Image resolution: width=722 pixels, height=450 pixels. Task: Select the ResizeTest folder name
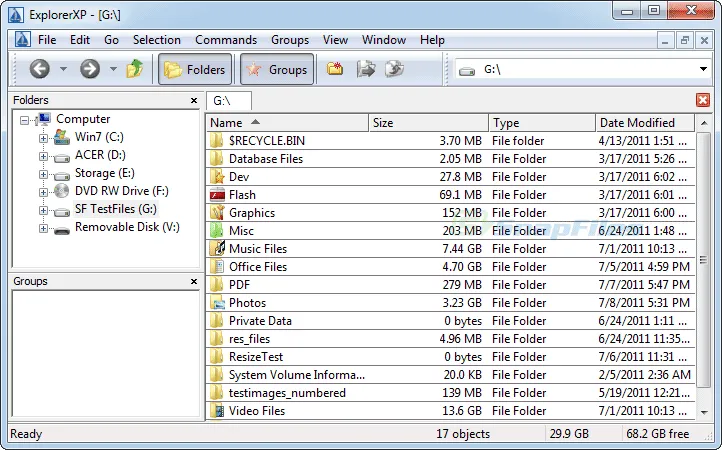256,357
